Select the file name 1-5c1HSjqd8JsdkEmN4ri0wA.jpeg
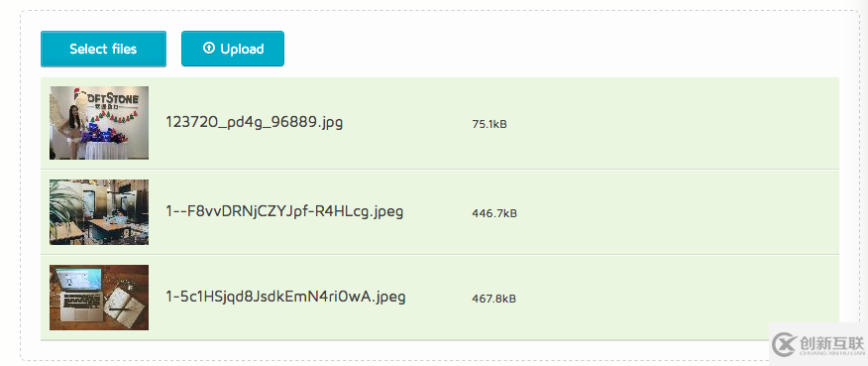Image resolution: width=868 pixels, height=366 pixels. [285, 298]
